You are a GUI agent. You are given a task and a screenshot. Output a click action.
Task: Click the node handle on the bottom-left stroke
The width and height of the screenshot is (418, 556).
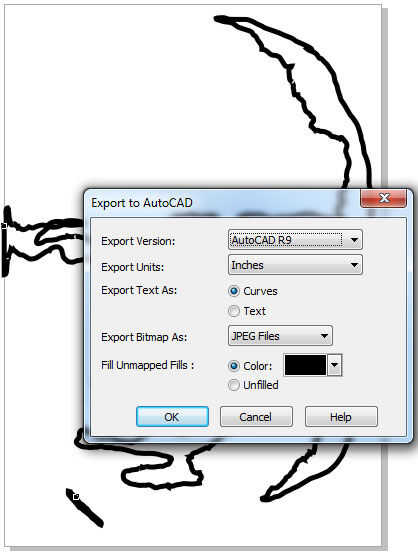click(x=76, y=497)
